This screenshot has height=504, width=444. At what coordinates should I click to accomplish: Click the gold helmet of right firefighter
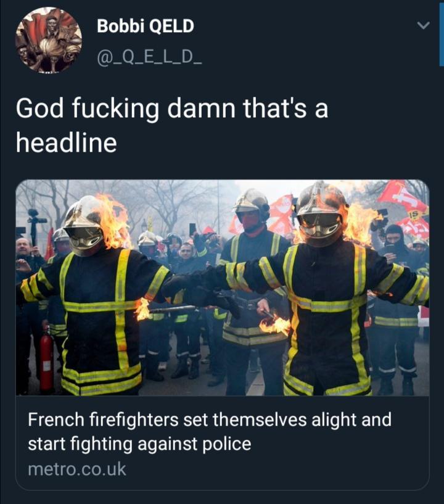(x=321, y=212)
